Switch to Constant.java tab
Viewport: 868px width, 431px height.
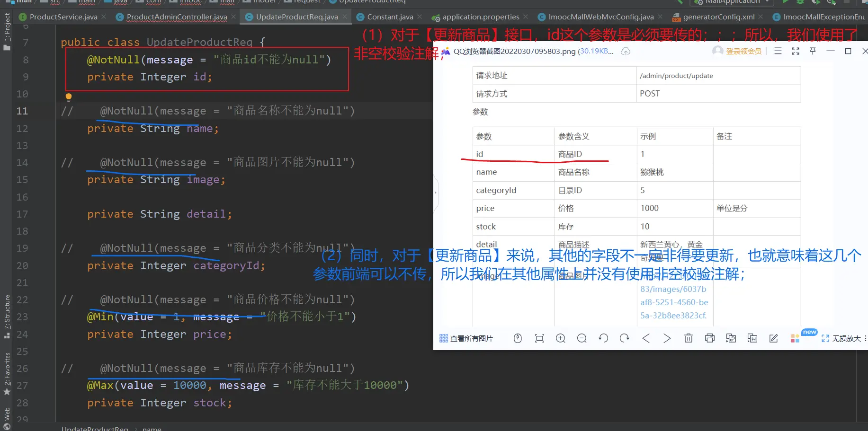390,17
